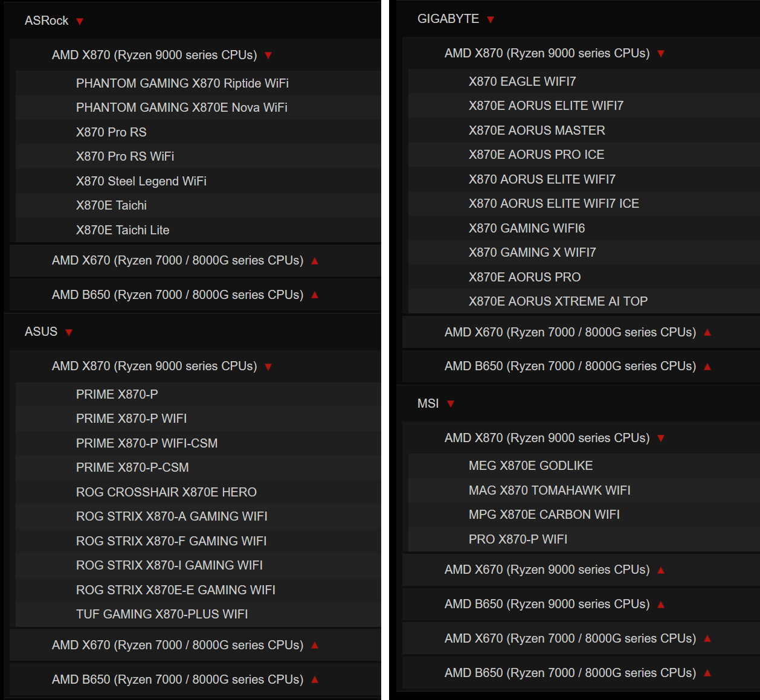
Task: Open MAG X870 TOMAHAWK WIFI entry
Action: tap(549, 490)
